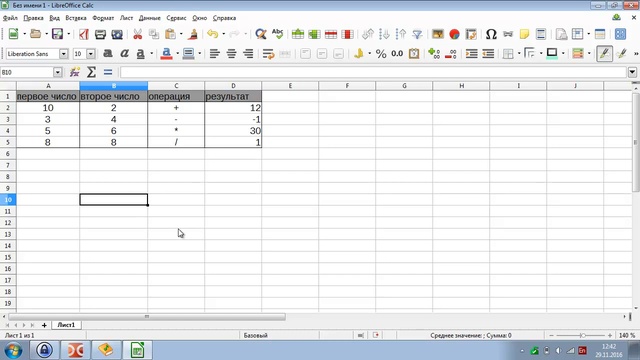640x360 pixels.
Task: Click the En language indicator in tray
Action: [x=582, y=350]
